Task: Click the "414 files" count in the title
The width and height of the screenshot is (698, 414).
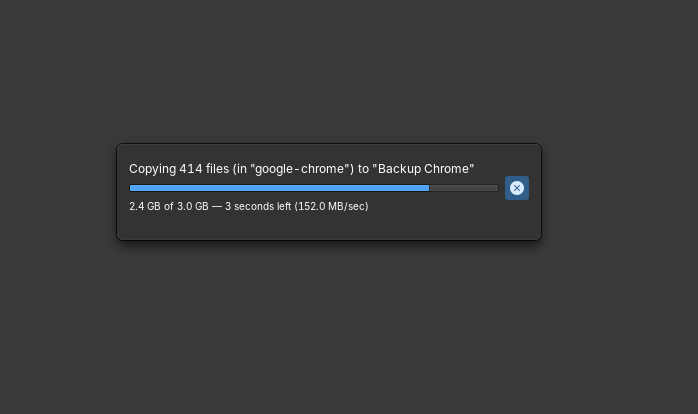Action: (x=204, y=169)
